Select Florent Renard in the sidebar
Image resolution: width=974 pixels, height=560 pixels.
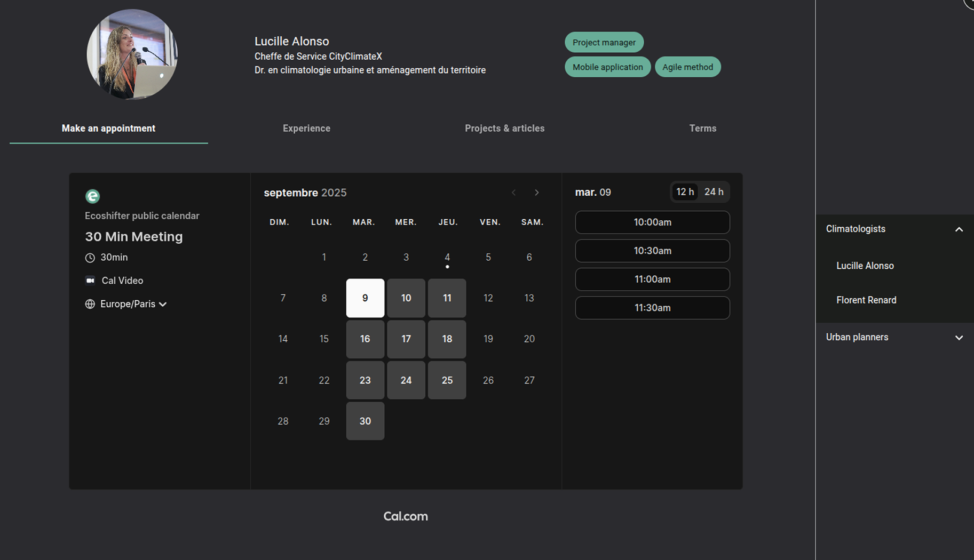pos(866,300)
